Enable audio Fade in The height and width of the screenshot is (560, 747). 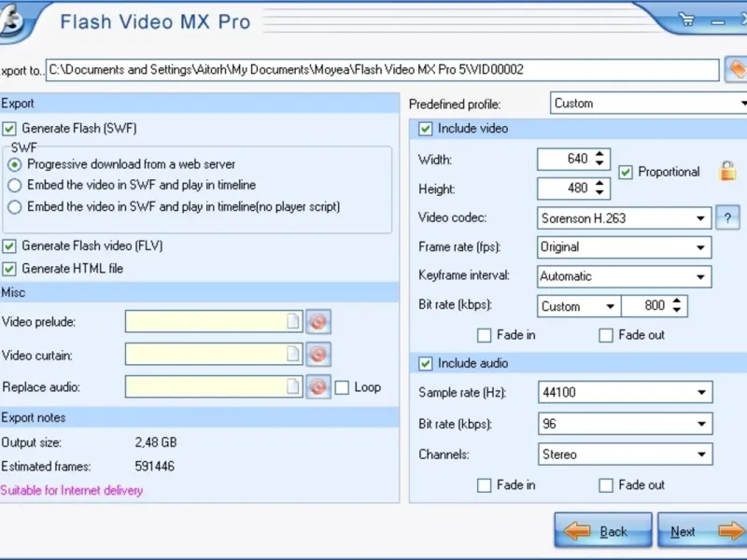pos(484,485)
